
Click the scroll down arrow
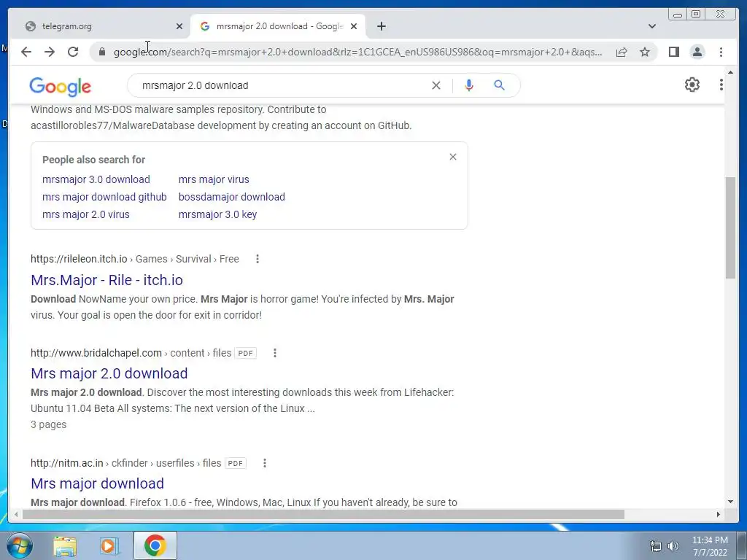[730, 501]
